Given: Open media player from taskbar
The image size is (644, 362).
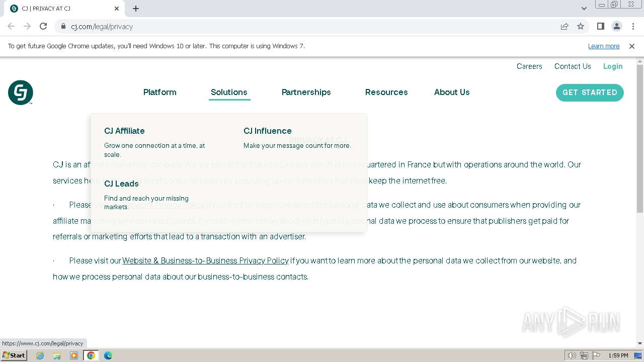Looking at the screenshot, I should click(74, 355).
